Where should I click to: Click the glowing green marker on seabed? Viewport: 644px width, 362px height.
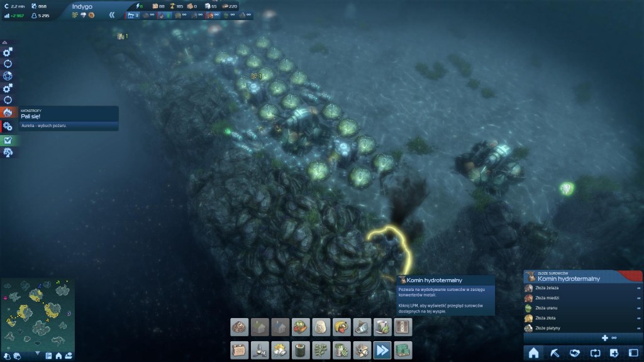567,189
